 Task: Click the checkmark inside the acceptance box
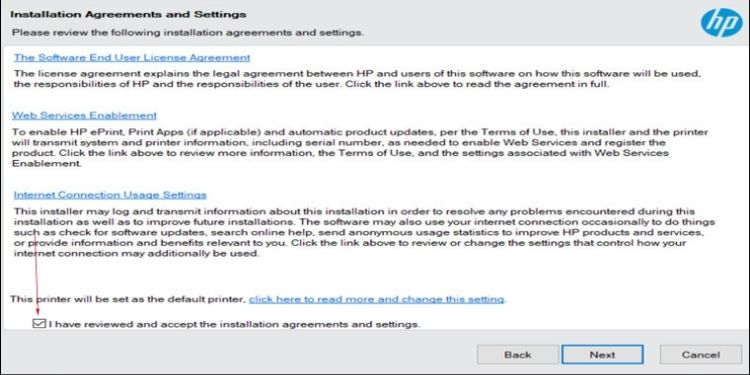coord(39,323)
